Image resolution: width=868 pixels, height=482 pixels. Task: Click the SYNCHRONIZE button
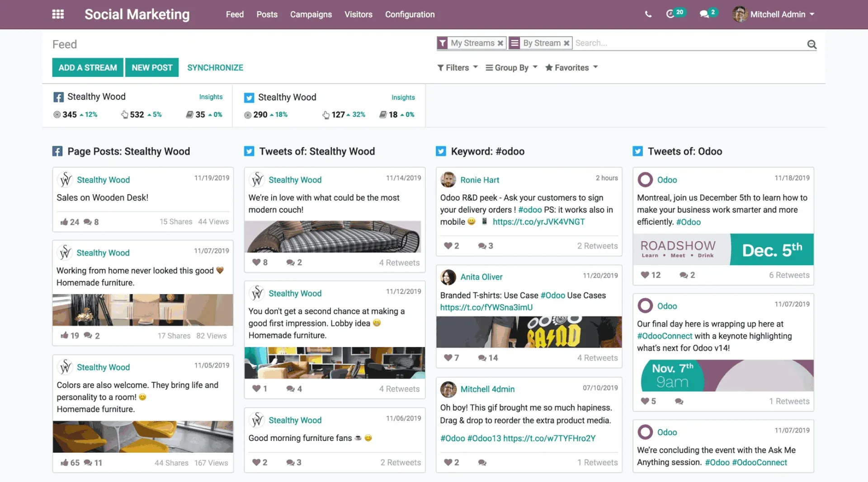coord(215,67)
